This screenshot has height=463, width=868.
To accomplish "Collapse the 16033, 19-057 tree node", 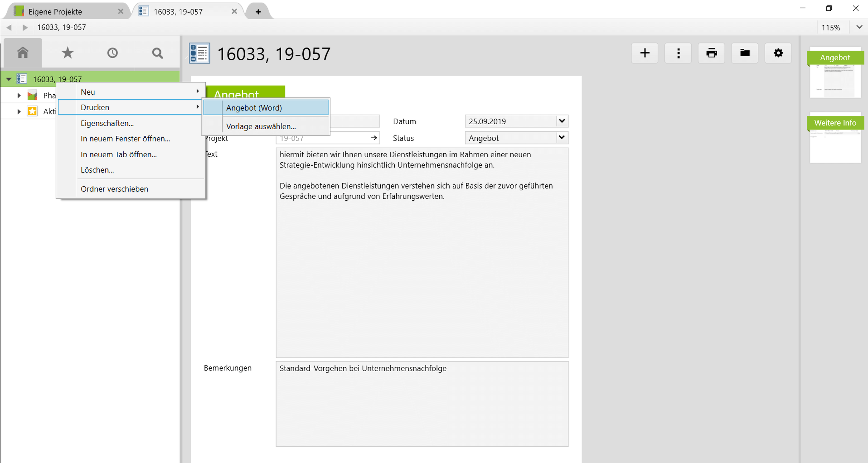I will click(x=9, y=79).
